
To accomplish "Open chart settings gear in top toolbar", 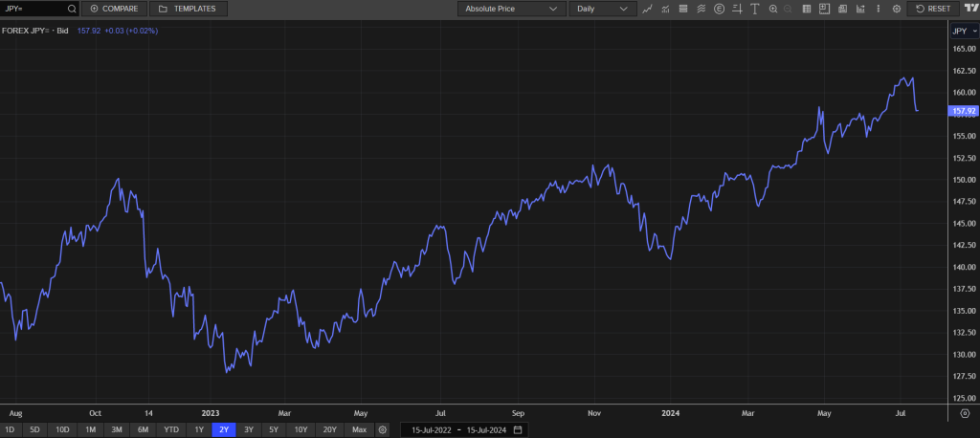I will click(x=897, y=9).
